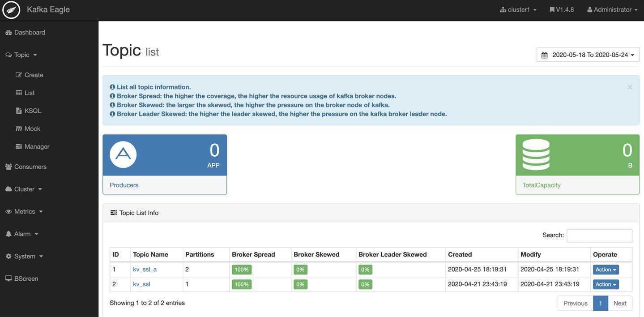Sort by the Partitions column header
Screen dimensions: 644x317
(206, 254)
